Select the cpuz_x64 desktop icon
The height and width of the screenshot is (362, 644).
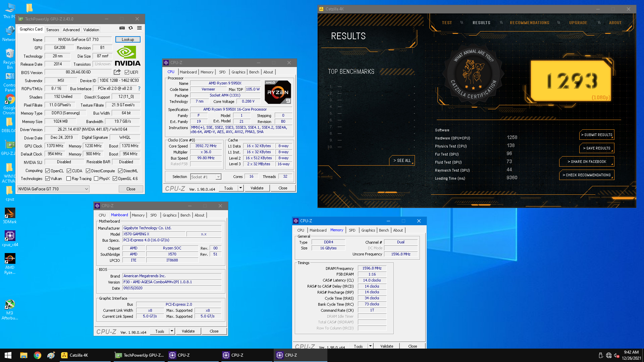(x=10, y=238)
